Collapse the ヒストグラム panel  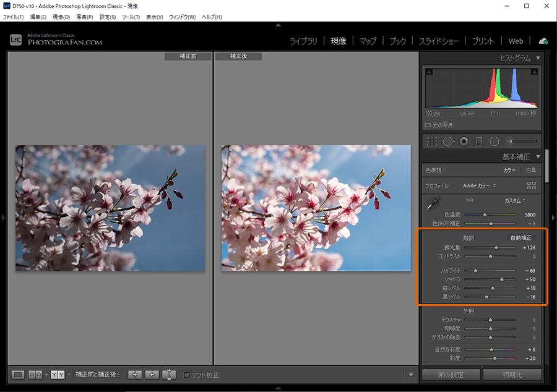click(538, 58)
